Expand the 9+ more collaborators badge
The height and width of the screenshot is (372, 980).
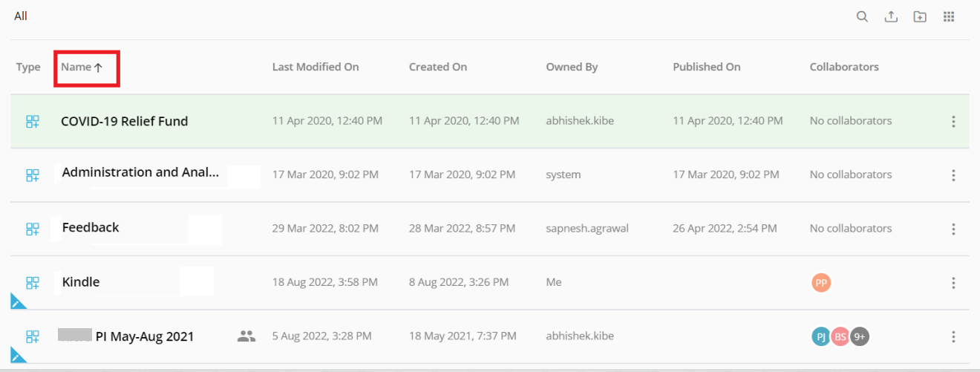860,337
